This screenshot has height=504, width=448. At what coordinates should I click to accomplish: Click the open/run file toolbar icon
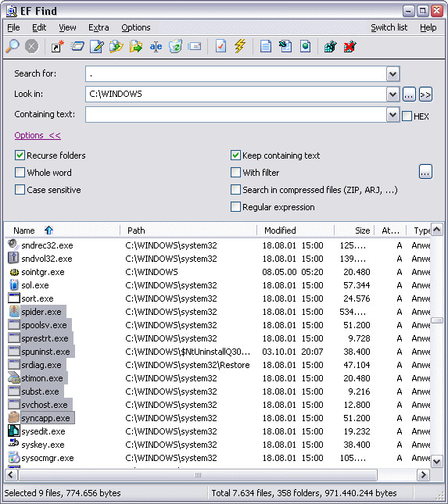(x=77, y=47)
